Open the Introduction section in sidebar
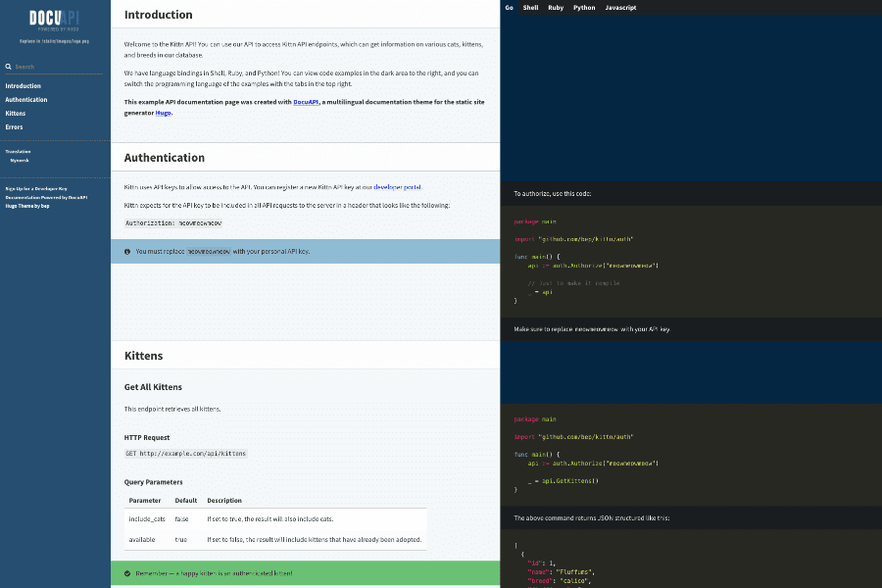The height and width of the screenshot is (588, 882). pyautogui.click(x=25, y=85)
